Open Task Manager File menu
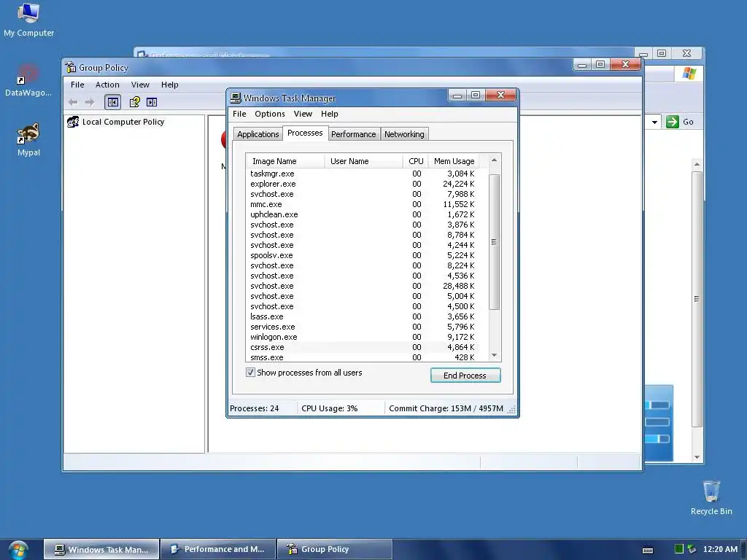The width and height of the screenshot is (747, 560). [x=239, y=114]
